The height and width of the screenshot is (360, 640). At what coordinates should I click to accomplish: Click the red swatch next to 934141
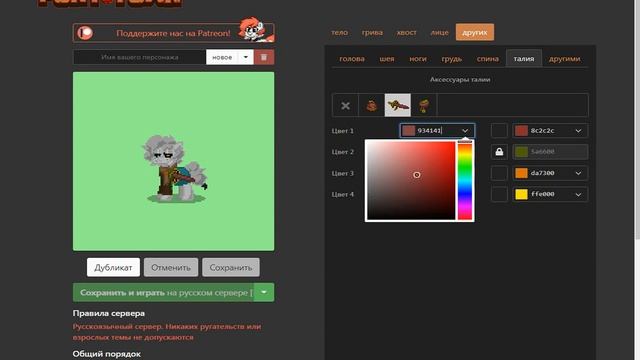pyautogui.click(x=408, y=131)
